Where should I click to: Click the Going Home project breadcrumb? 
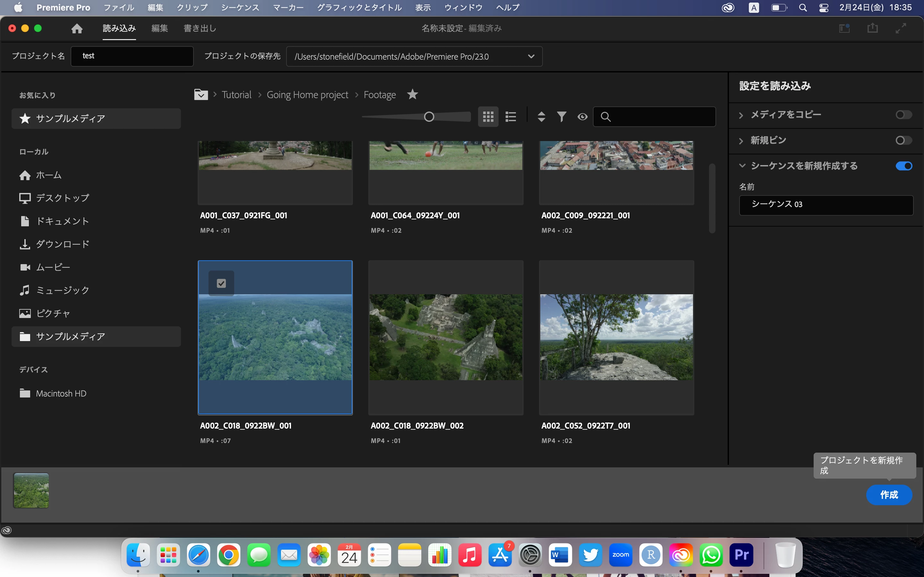click(x=307, y=95)
